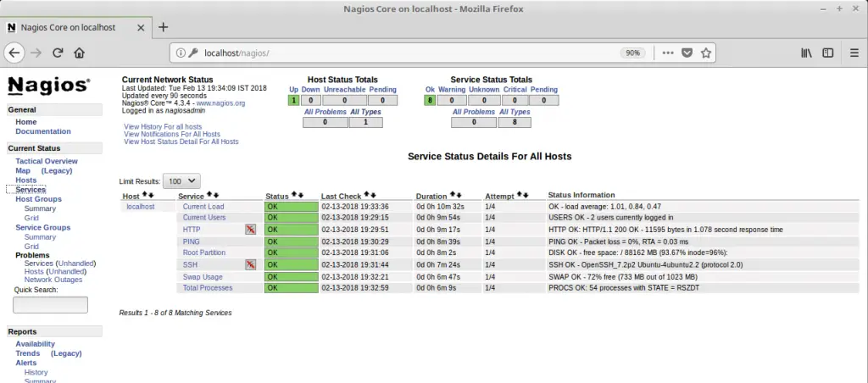Open Limit Results dropdown showing 100
The image size is (868, 383).
181,181
